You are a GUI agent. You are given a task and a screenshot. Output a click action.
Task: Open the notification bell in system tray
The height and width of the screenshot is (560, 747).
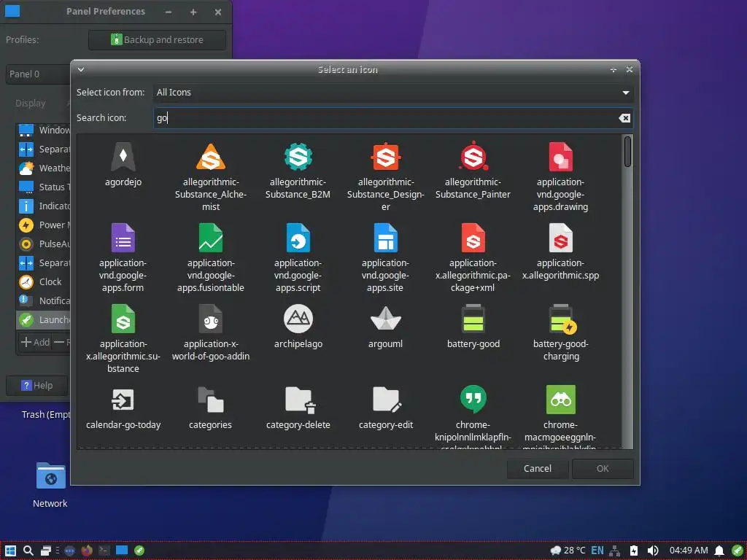click(719, 551)
